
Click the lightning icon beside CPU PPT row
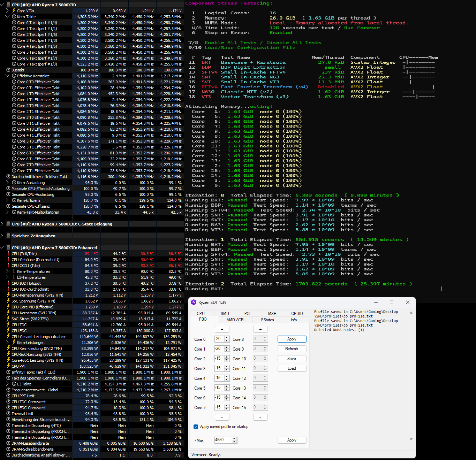click(x=8, y=366)
